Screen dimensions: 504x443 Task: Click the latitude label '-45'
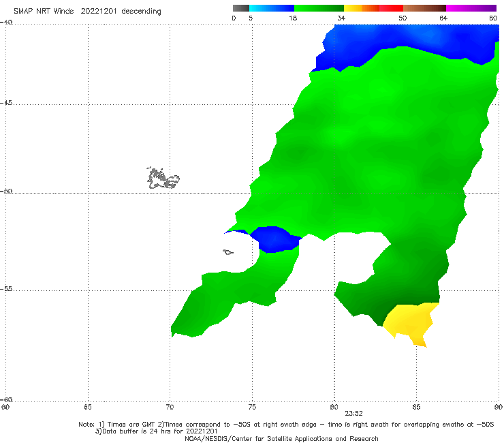(6, 103)
